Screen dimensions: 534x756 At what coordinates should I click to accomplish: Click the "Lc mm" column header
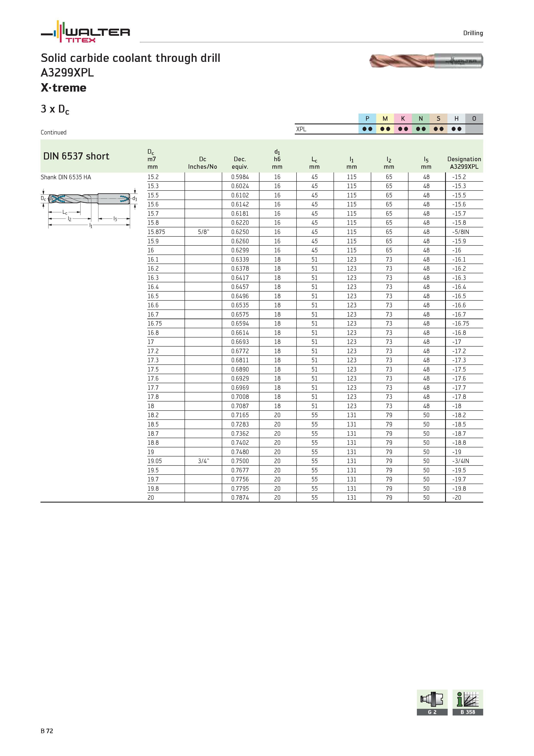coord(314,163)
